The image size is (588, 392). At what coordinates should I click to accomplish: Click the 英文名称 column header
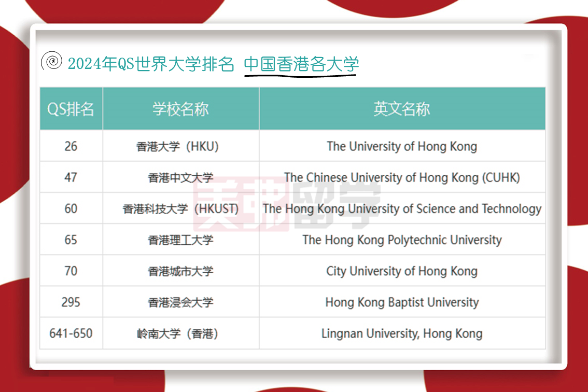[x=402, y=109]
